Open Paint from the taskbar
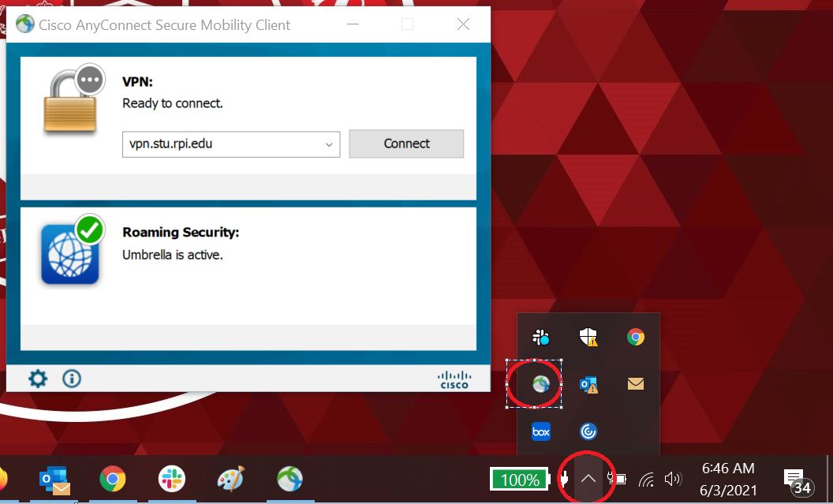 coord(231,479)
